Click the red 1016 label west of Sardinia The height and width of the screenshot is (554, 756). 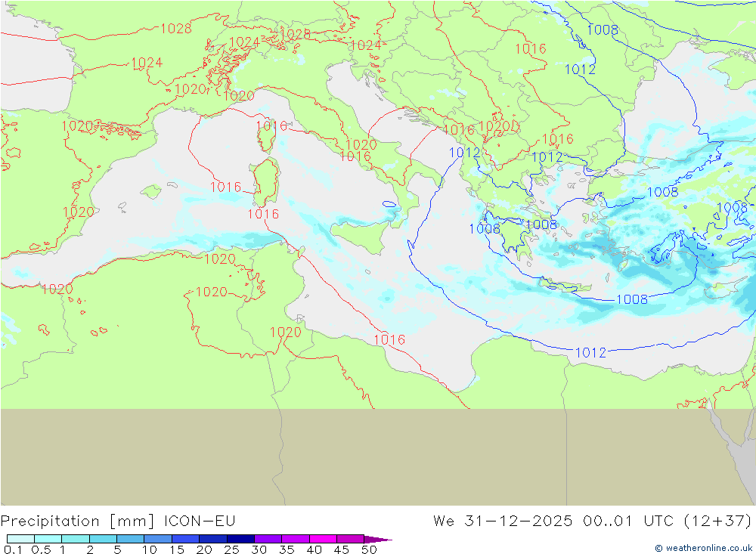tap(225, 187)
